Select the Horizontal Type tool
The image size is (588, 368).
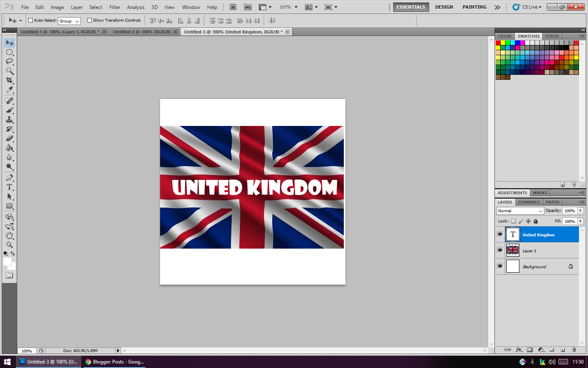tap(9, 187)
